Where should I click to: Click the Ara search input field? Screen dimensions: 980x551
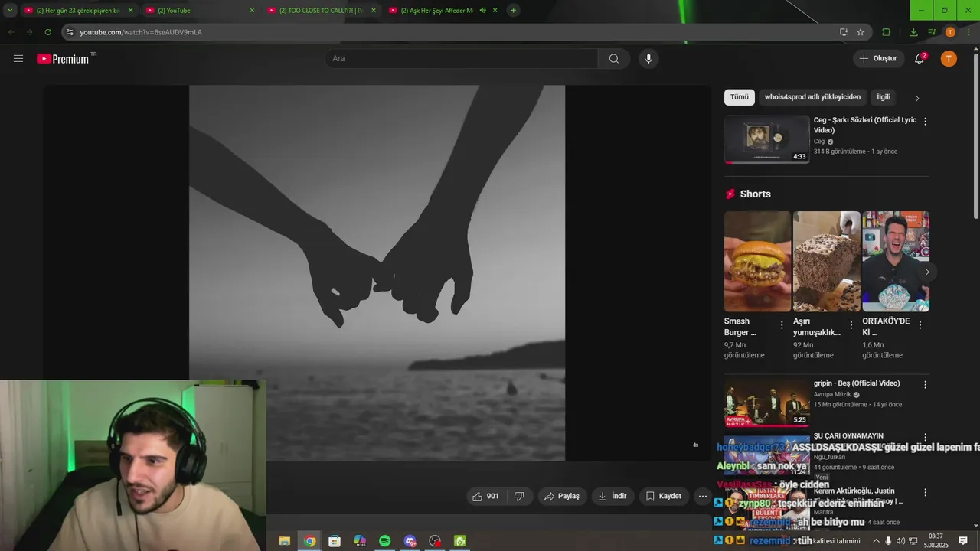[x=462, y=58]
